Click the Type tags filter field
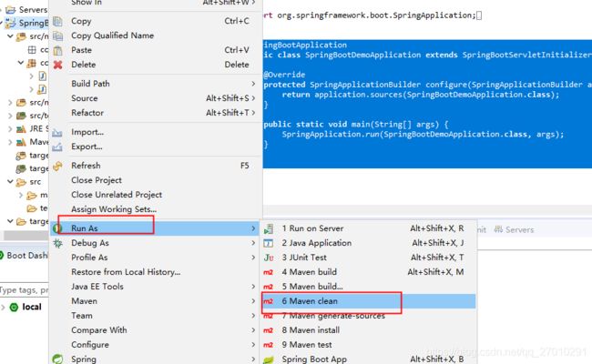 [25, 290]
